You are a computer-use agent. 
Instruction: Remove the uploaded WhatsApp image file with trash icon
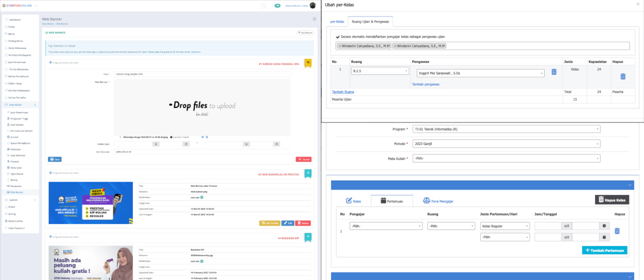pyautogui.click(x=207, y=136)
